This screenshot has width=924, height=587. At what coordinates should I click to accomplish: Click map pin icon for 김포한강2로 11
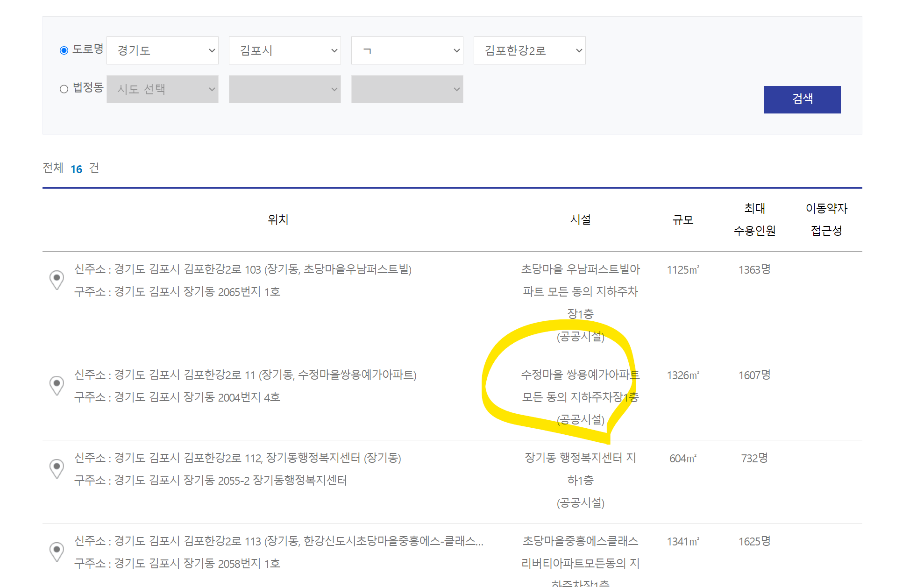pos(57,385)
